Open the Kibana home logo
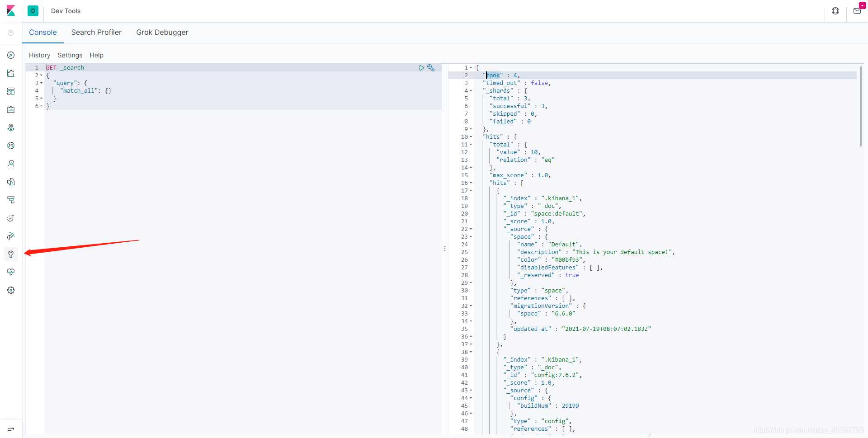 [x=11, y=11]
